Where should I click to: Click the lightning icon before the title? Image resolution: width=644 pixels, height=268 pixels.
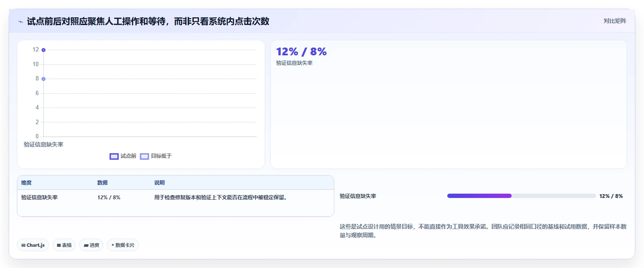21,22
